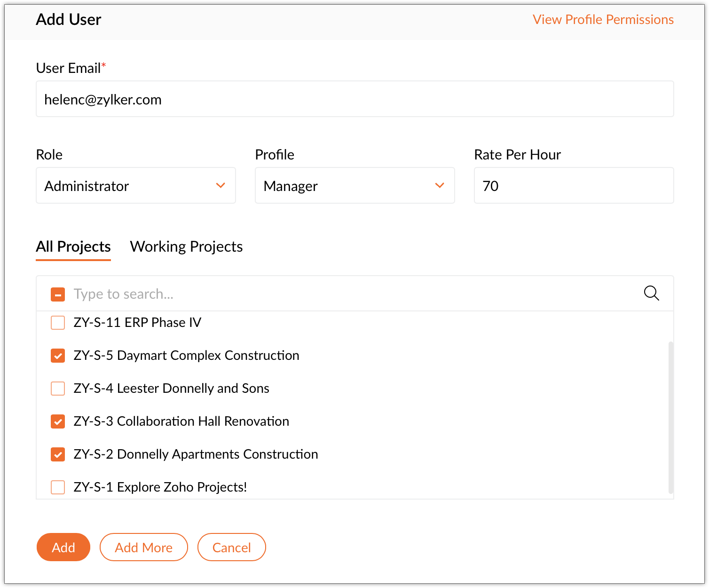Click the Profile dropdown chevron arrow

(440, 186)
